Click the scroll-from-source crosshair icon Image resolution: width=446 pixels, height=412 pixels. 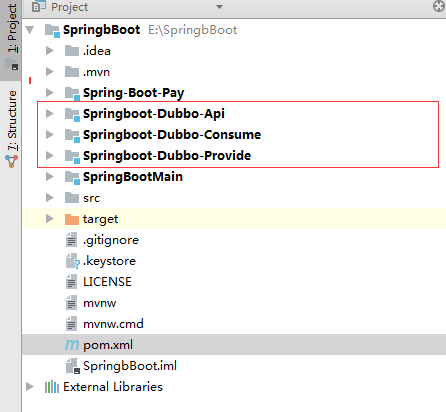click(439, 6)
